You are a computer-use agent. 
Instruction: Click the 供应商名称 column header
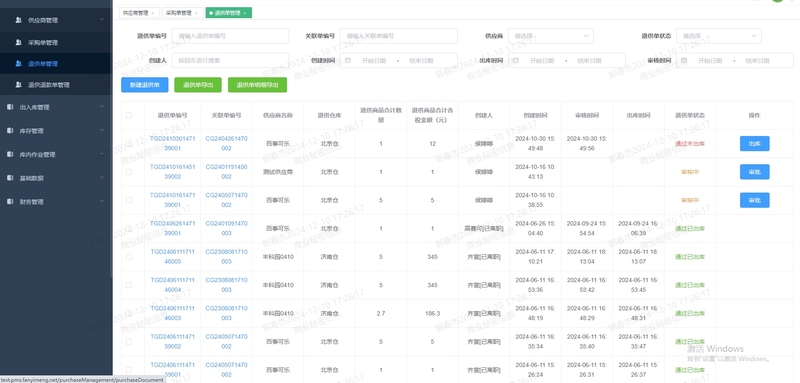[278, 115]
